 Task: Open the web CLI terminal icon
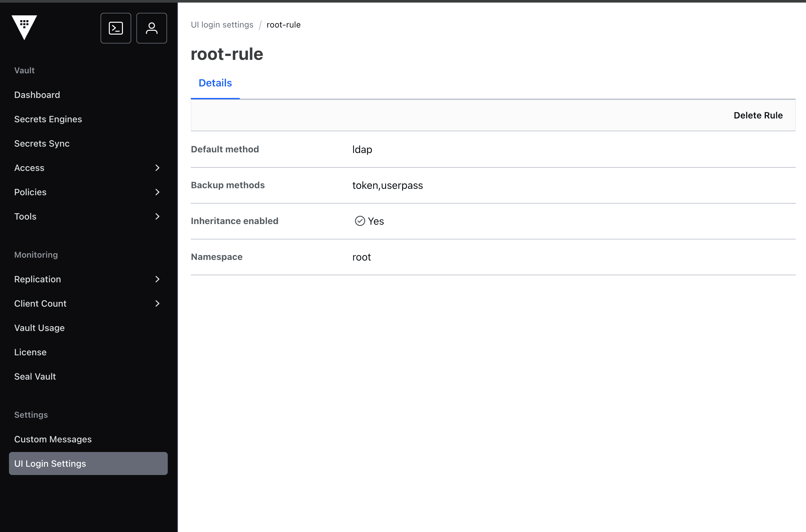(x=116, y=28)
